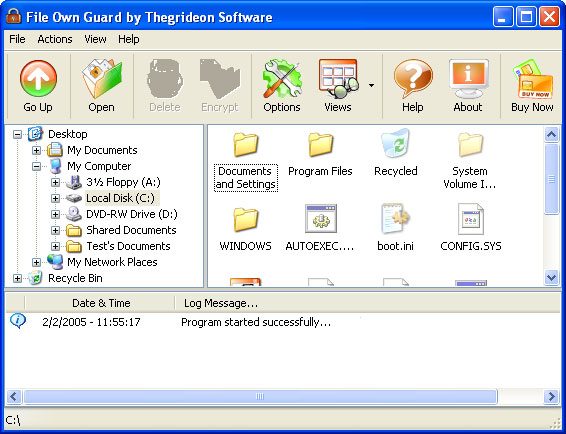The image size is (566, 434).
Task: Select the Test's Documents folder icon
Action: [x=74, y=246]
